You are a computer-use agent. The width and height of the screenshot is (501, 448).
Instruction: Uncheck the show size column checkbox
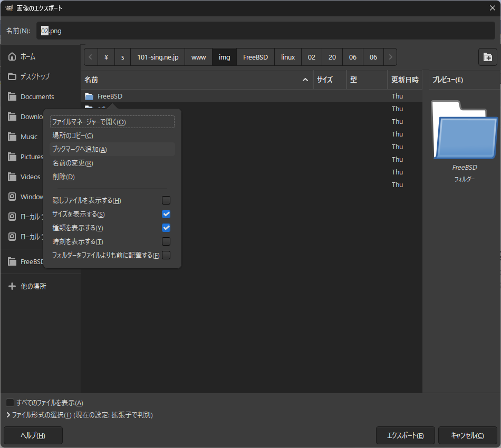[x=166, y=214]
